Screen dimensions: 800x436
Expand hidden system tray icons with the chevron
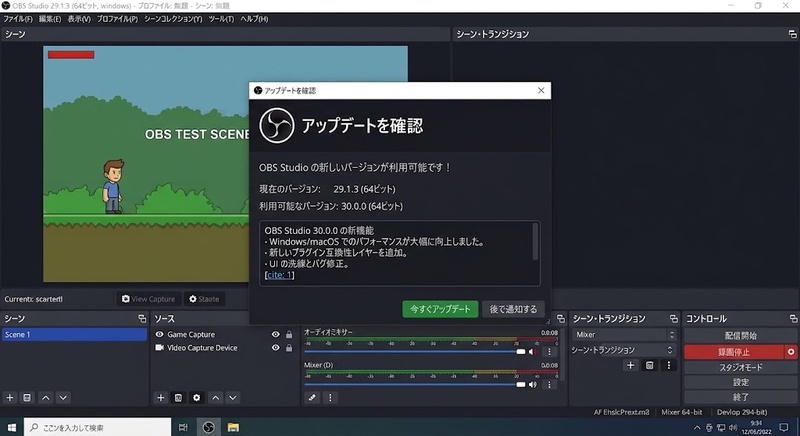(697, 427)
